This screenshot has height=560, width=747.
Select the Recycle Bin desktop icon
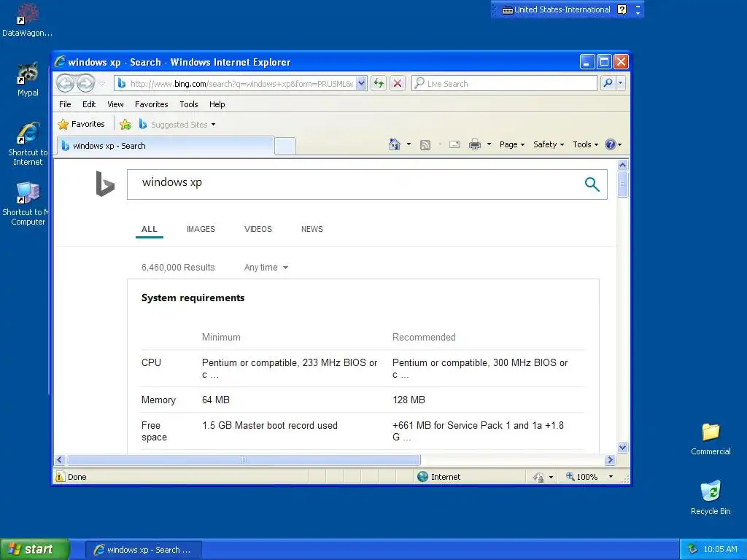point(711,497)
